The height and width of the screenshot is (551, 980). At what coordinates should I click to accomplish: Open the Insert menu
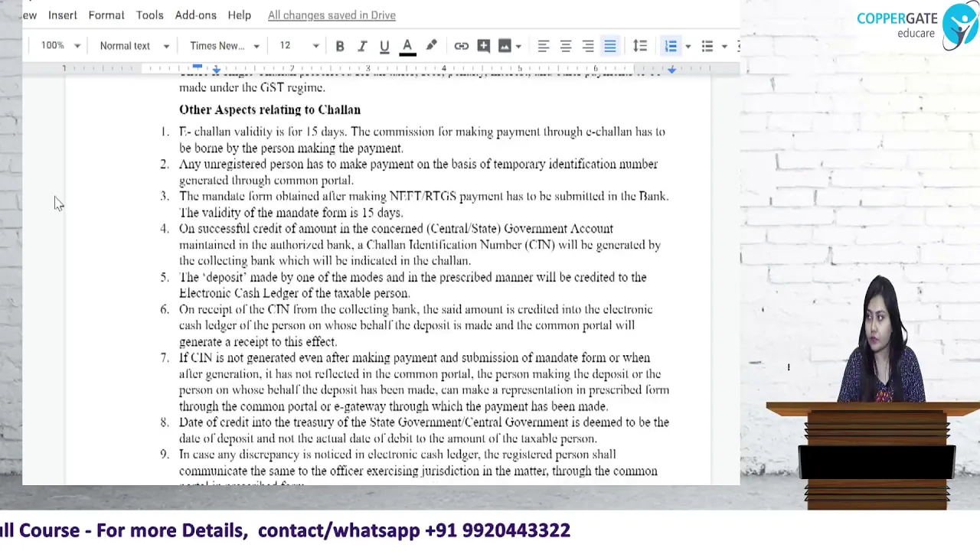coord(62,15)
